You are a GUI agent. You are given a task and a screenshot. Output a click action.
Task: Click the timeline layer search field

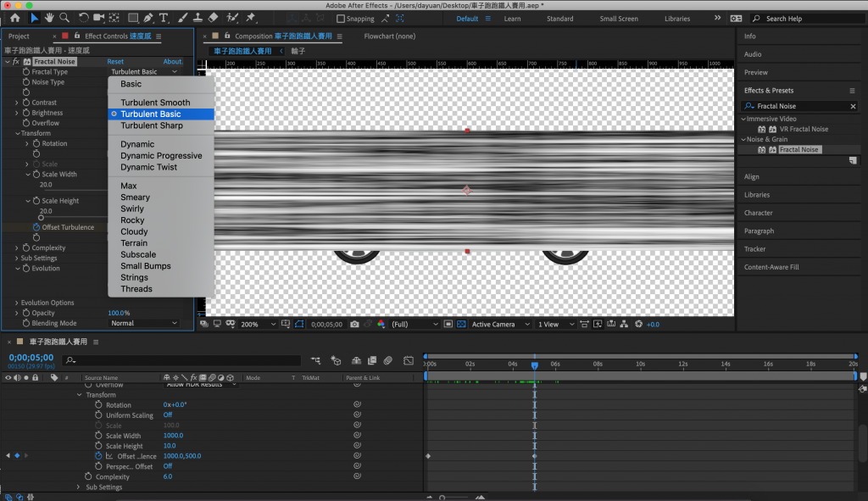182,360
